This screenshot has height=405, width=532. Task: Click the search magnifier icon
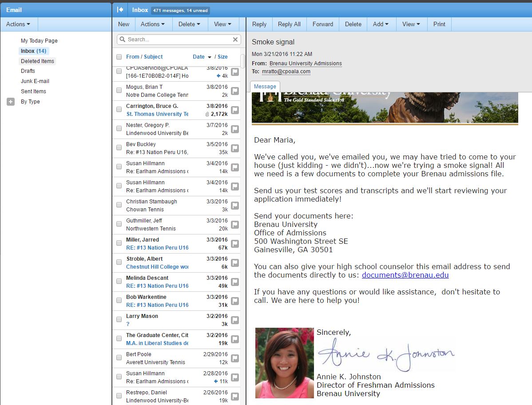pyautogui.click(x=123, y=40)
